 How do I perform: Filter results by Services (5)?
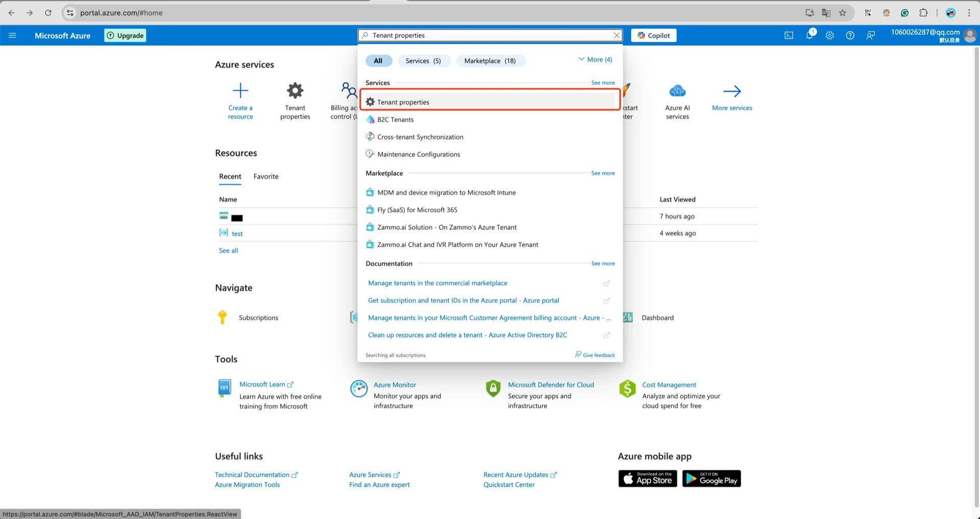point(423,61)
